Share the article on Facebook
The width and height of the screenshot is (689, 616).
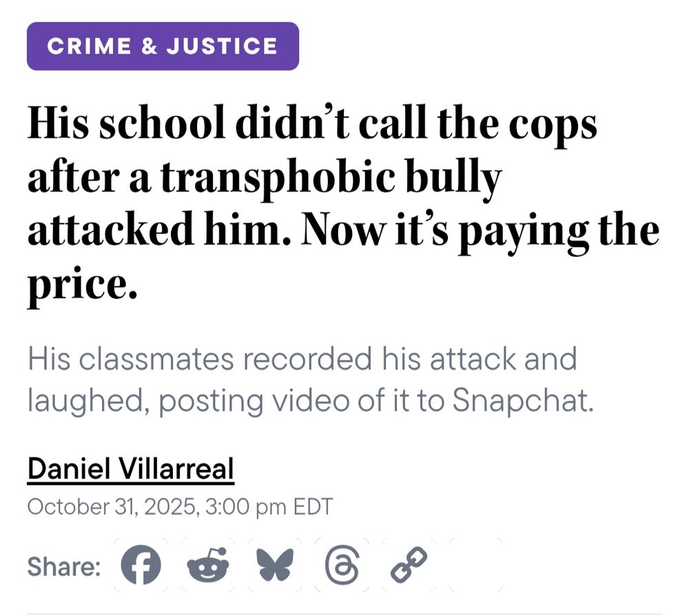141,564
